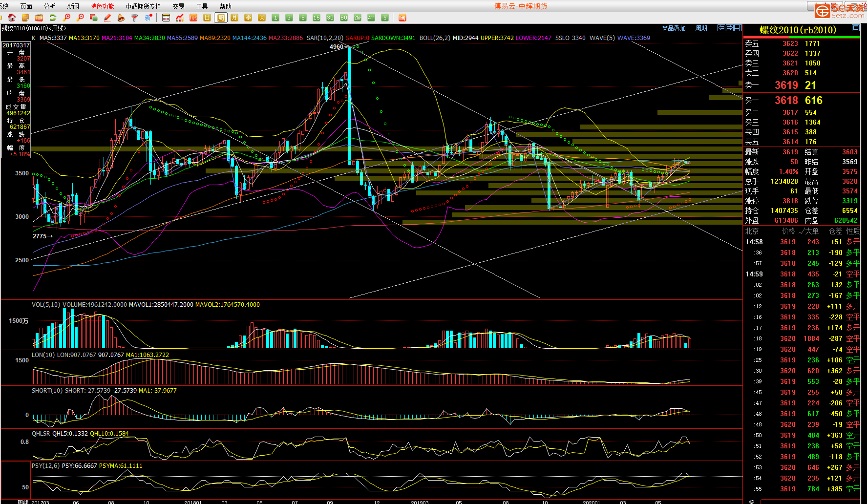Click the right arrow navigation icon

click(730, 28)
